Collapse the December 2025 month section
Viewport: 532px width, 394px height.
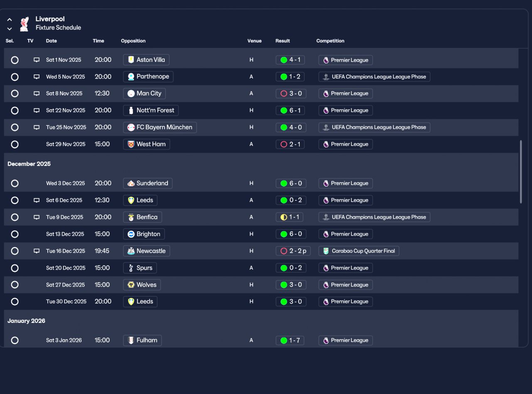(29, 164)
